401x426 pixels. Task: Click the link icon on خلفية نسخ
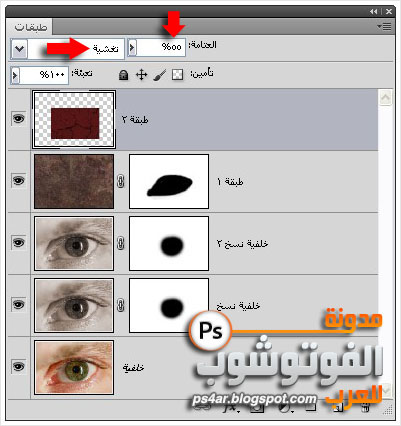[x=121, y=305]
